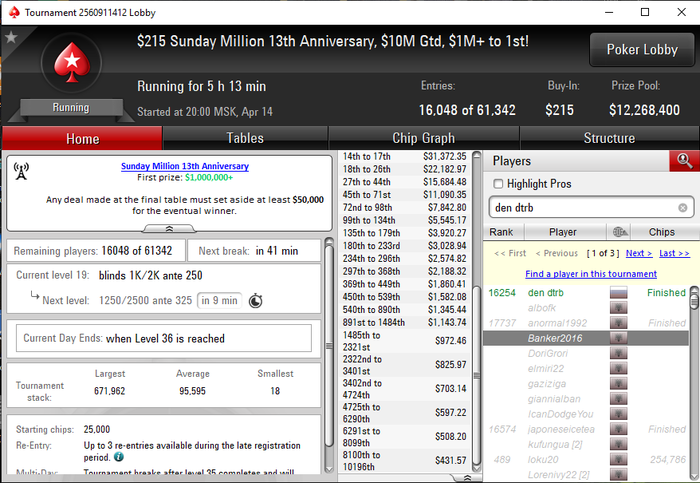
Task: Sort players by the Player column header
Action: (565, 232)
